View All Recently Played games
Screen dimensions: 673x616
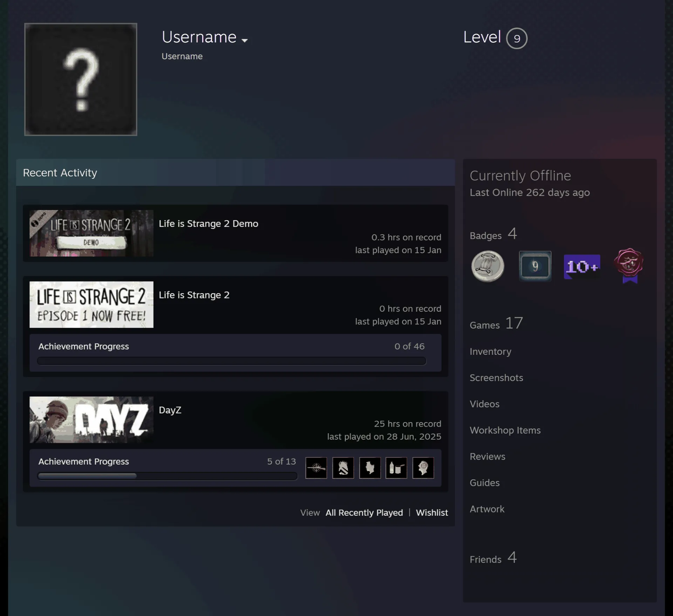(x=364, y=513)
